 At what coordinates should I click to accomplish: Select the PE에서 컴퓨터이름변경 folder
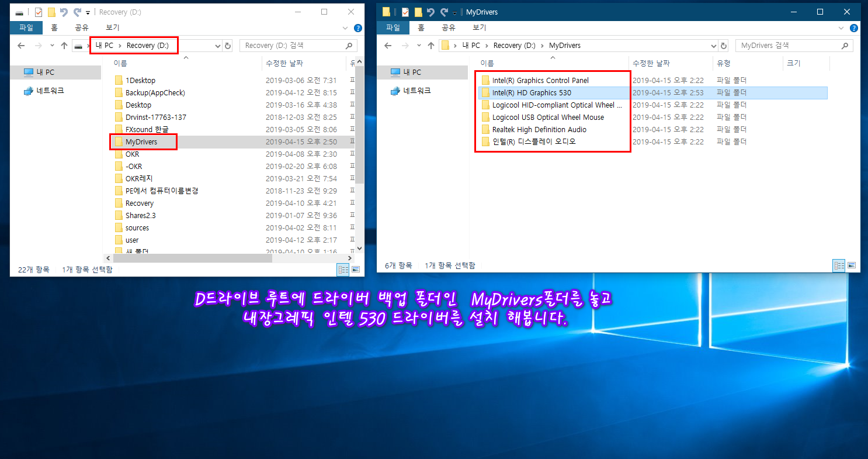157,191
